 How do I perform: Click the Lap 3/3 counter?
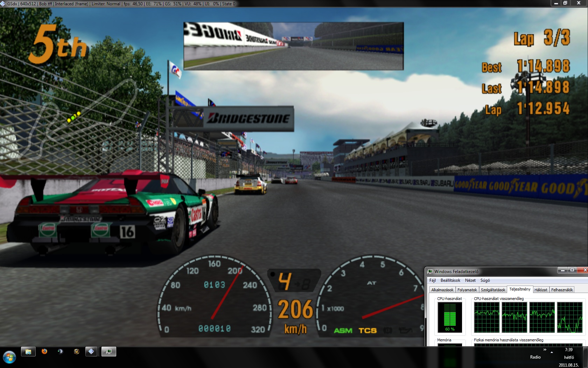(x=542, y=38)
